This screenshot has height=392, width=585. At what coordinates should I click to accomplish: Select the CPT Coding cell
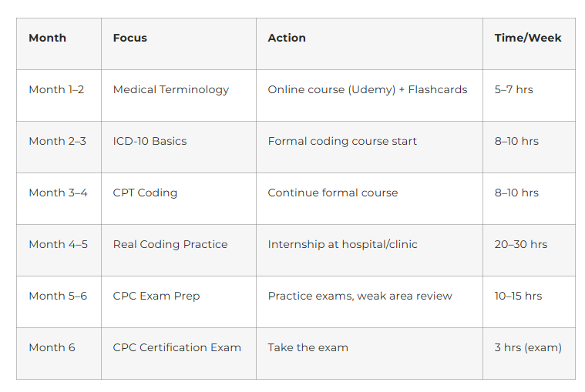click(x=145, y=193)
